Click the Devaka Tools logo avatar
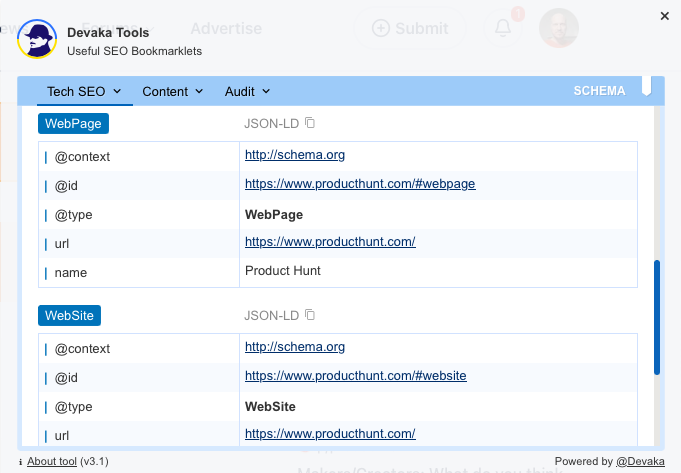 point(37,39)
